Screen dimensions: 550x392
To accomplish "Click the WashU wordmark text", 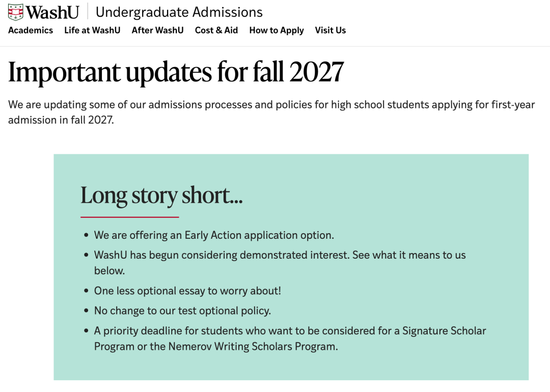I will click(52, 12).
